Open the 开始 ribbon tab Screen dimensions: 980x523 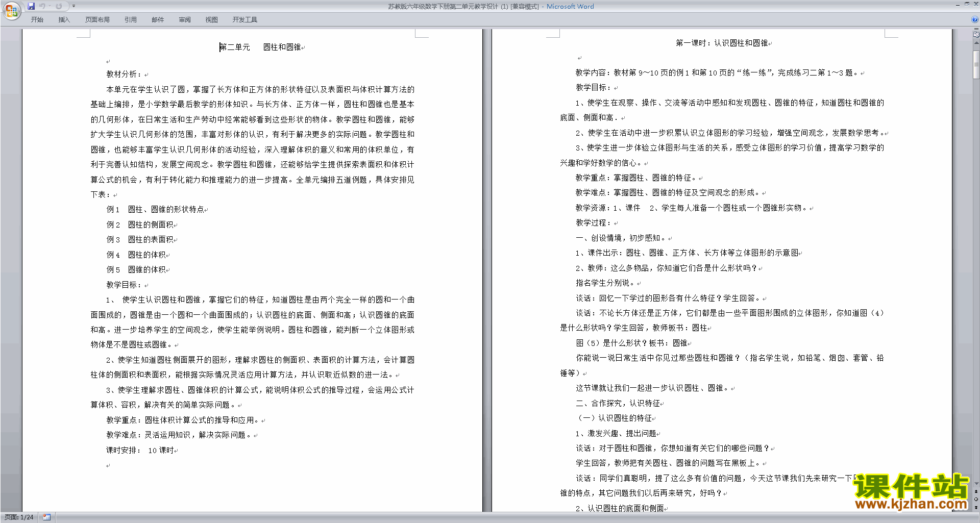tap(37, 19)
